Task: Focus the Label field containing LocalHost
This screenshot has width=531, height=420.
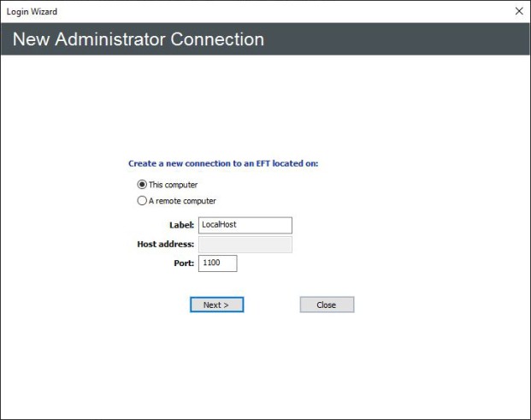Action: (x=245, y=225)
